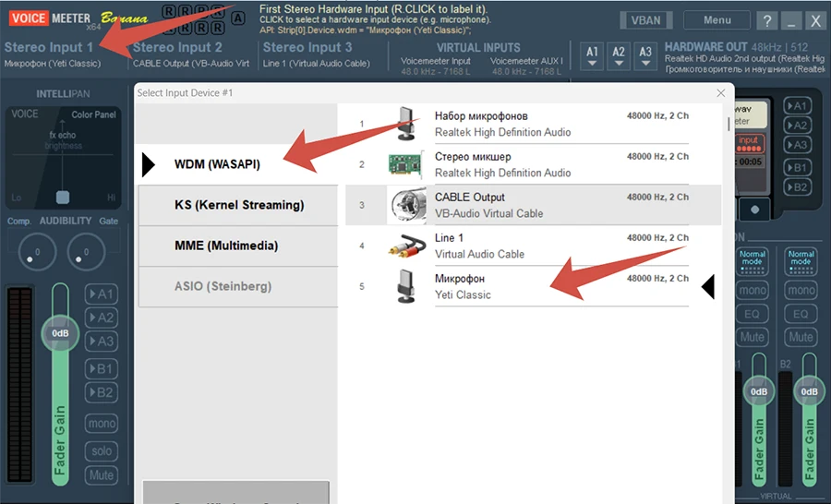Toggle A1 bus routing on Stereo Input 1
Image resolution: width=831 pixels, height=504 pixels.
[x=102, y=294]
